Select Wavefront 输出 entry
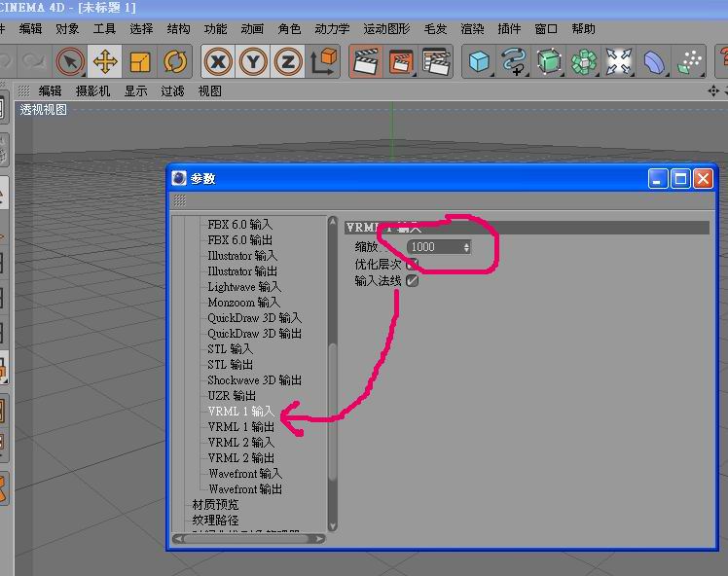 click(x=245, y=489)
